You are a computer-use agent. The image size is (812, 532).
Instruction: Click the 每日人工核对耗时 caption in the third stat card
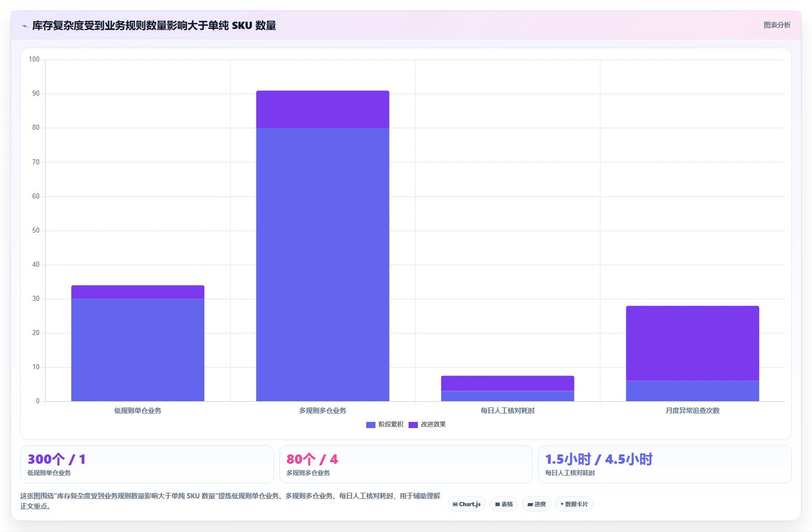[570, 473]
